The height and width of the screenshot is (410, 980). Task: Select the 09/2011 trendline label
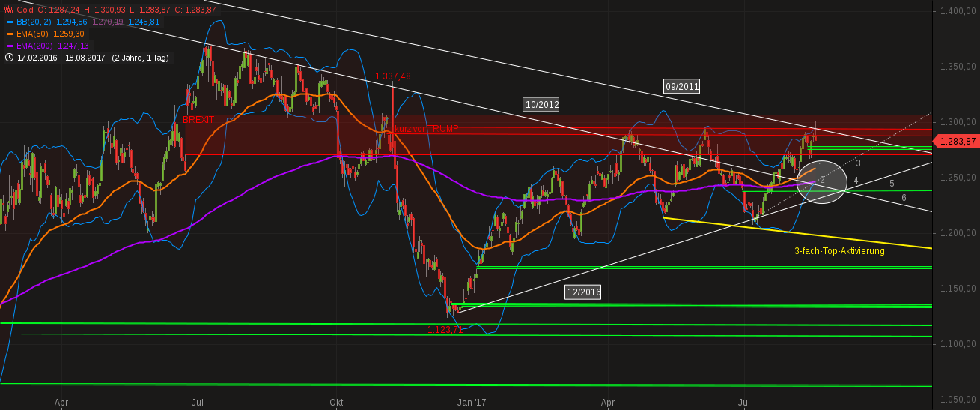(681, 86)
